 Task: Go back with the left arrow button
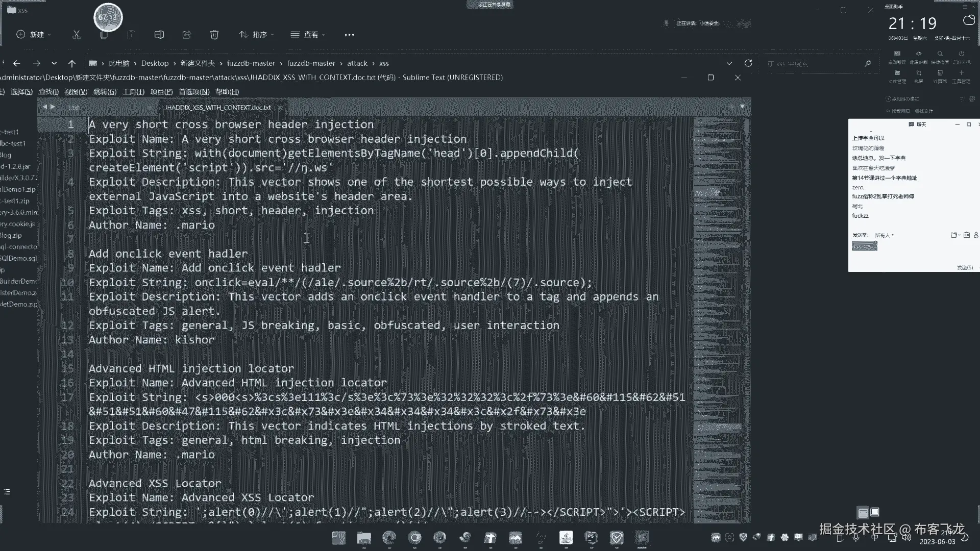17,64
